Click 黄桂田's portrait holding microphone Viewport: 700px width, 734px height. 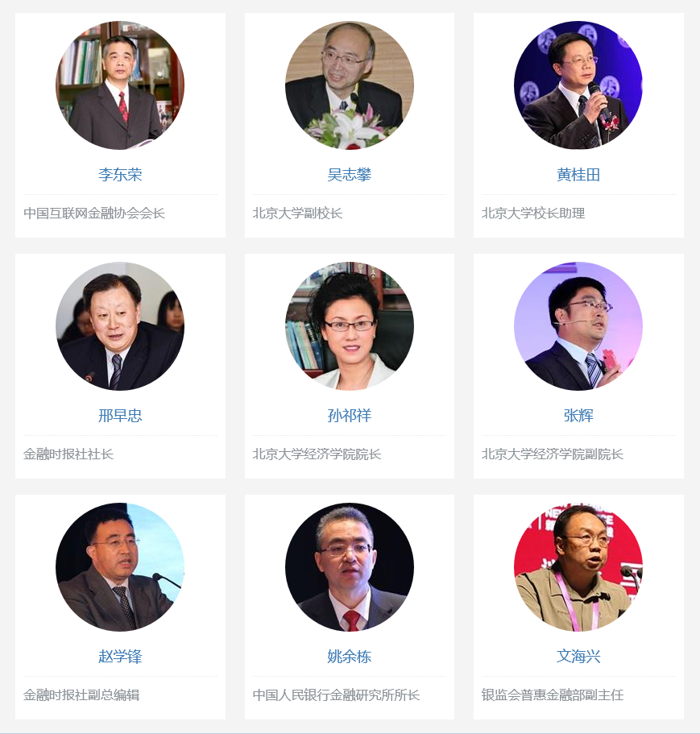(578, 85)
